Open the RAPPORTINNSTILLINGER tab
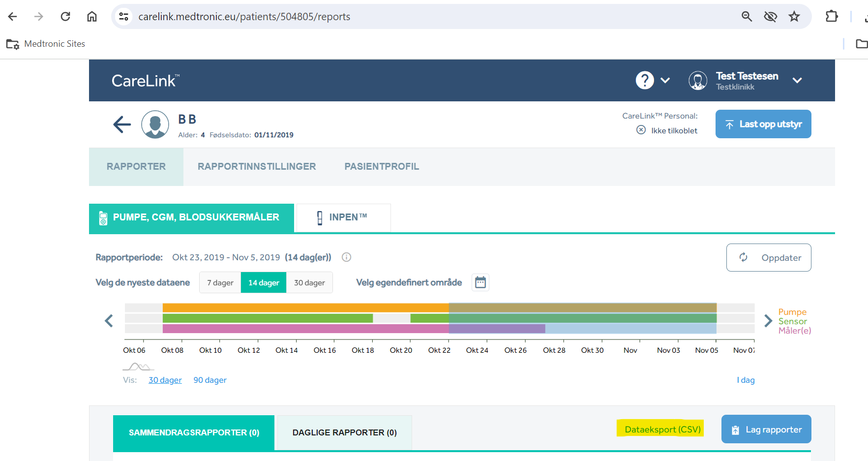The width and height of the screenshot is (868, 461). (257, 167)
